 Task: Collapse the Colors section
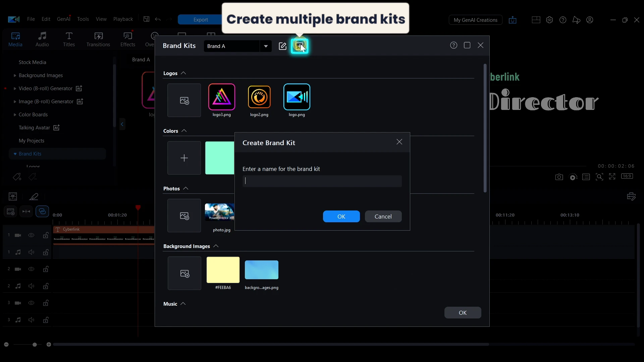click(184, 131)
